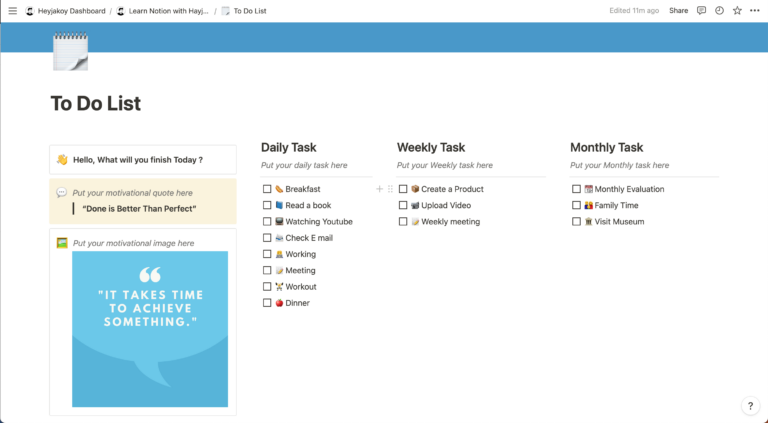Select the Weekly Task heading
The height and width of the screenshot is (423, 768).
(431, 147)
